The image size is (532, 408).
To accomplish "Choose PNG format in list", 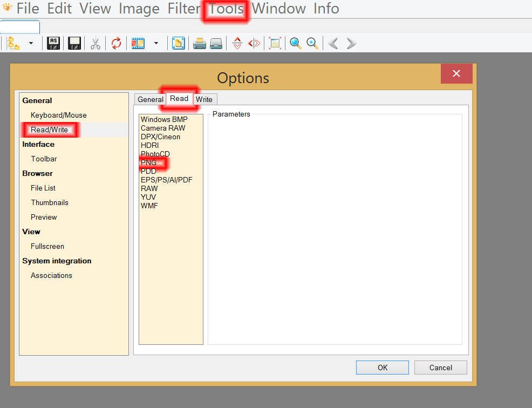I will (148, 162).
